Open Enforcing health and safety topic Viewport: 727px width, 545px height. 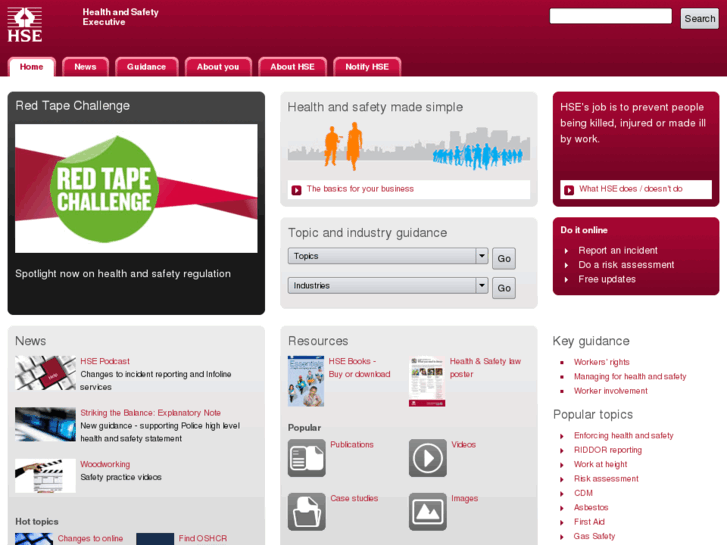(624, 436)
